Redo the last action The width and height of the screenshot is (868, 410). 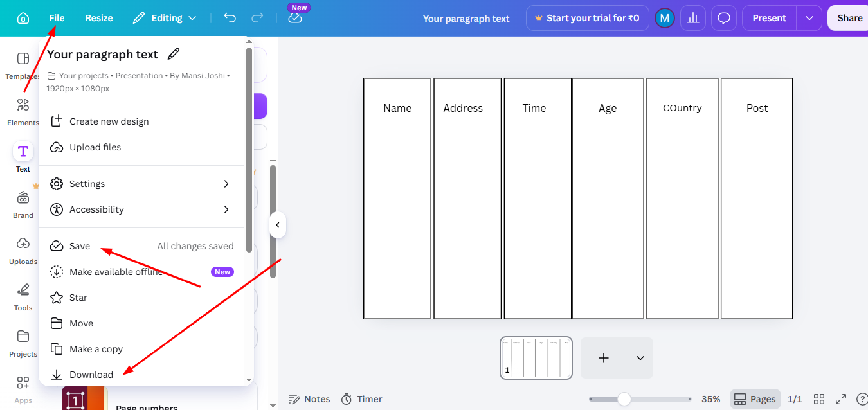(256, 18)
